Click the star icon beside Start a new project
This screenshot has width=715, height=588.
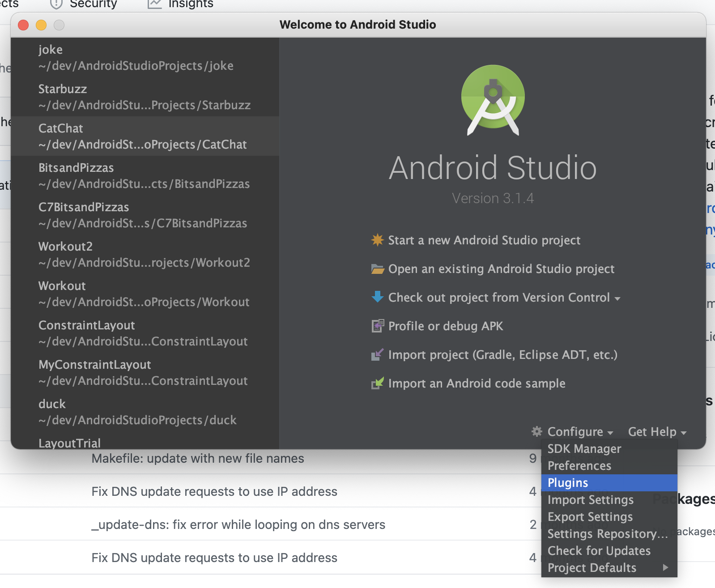coord(378,240)
